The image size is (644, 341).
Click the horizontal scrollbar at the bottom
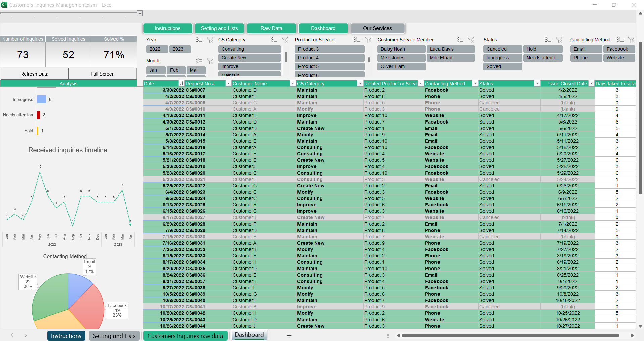tap(510, 335)
